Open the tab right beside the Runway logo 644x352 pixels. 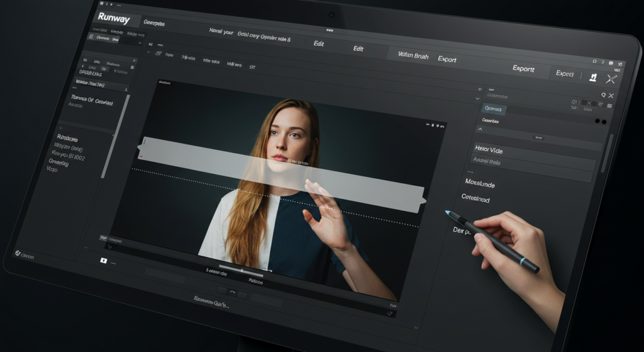(x=154, y=23)
